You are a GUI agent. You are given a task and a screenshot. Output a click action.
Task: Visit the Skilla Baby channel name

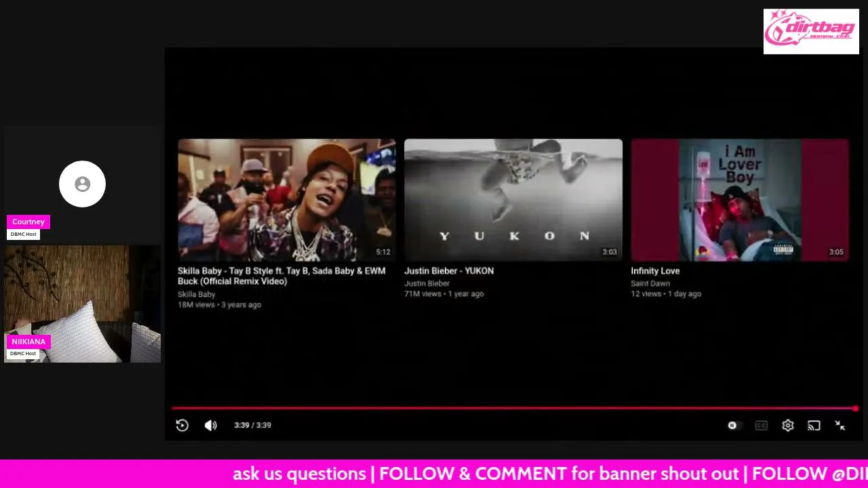tap(197, 294)
